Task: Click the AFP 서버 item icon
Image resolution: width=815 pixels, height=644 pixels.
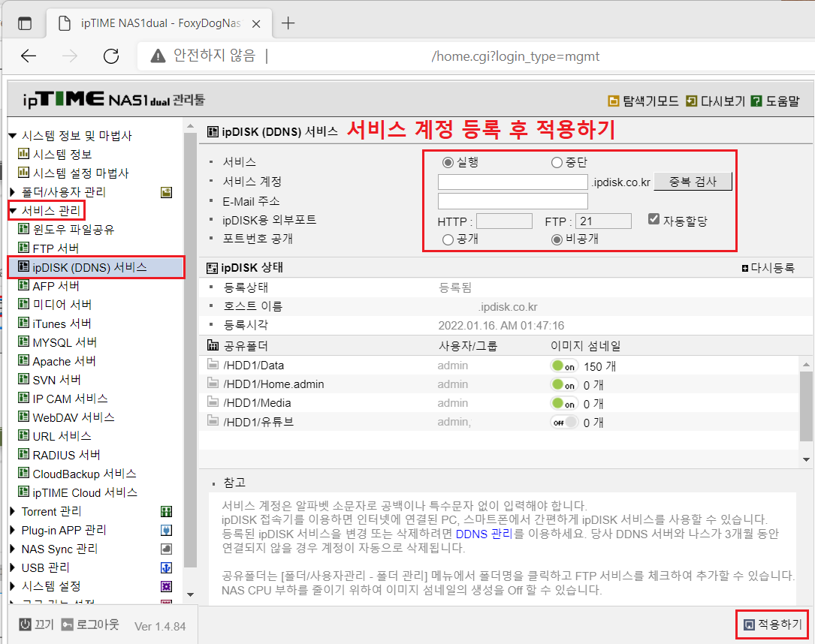Action: click(x=23, y=286)
